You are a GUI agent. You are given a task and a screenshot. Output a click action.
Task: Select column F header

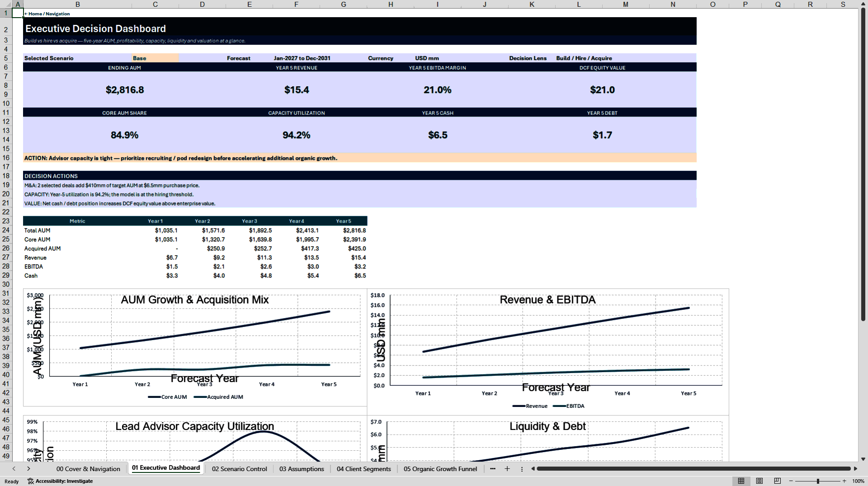click(296, 4)
